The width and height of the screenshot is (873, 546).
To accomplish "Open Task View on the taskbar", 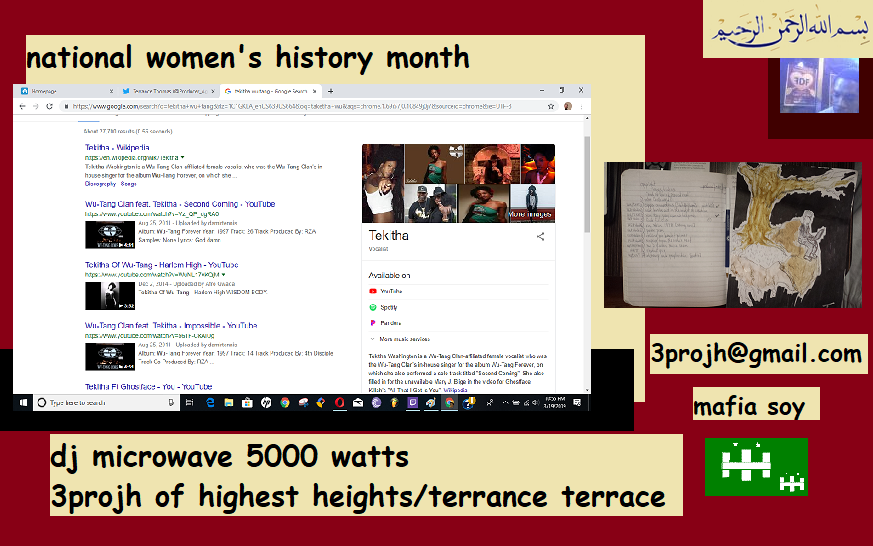I will pyautogui.click(x=189, y=402).
